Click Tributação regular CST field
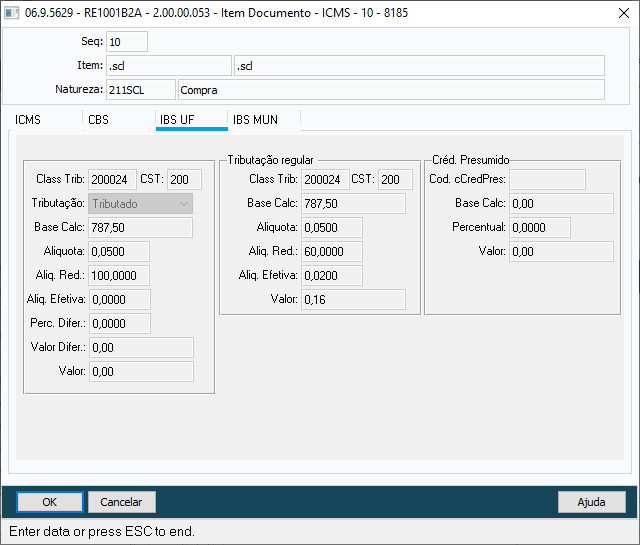 (x=395, y=180)
